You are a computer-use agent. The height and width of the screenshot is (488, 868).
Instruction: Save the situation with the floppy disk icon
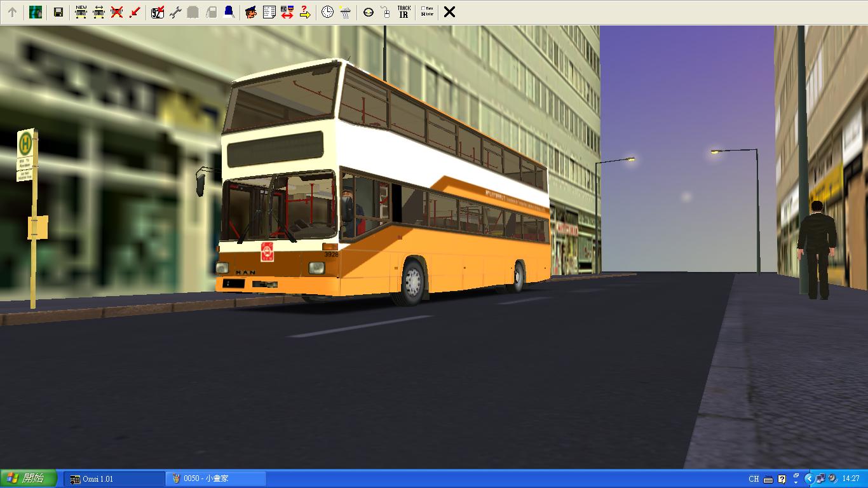coord(58,12)
